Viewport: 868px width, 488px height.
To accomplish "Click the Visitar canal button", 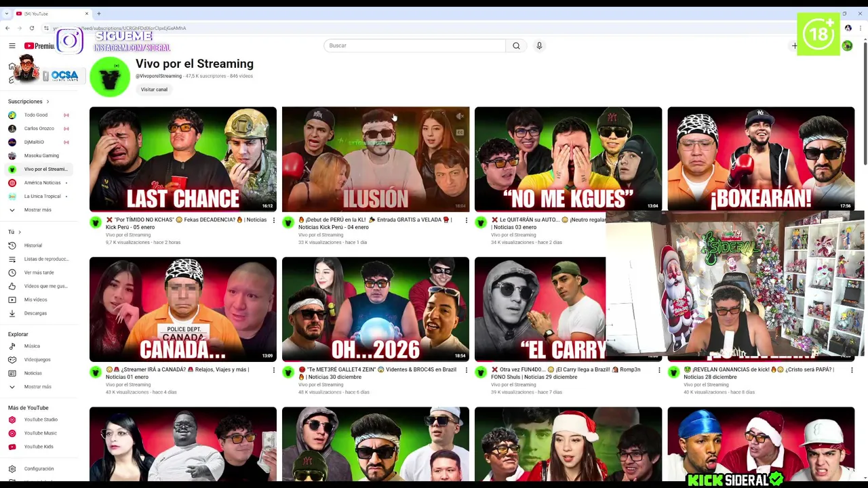I will click(x=154, y=89).
